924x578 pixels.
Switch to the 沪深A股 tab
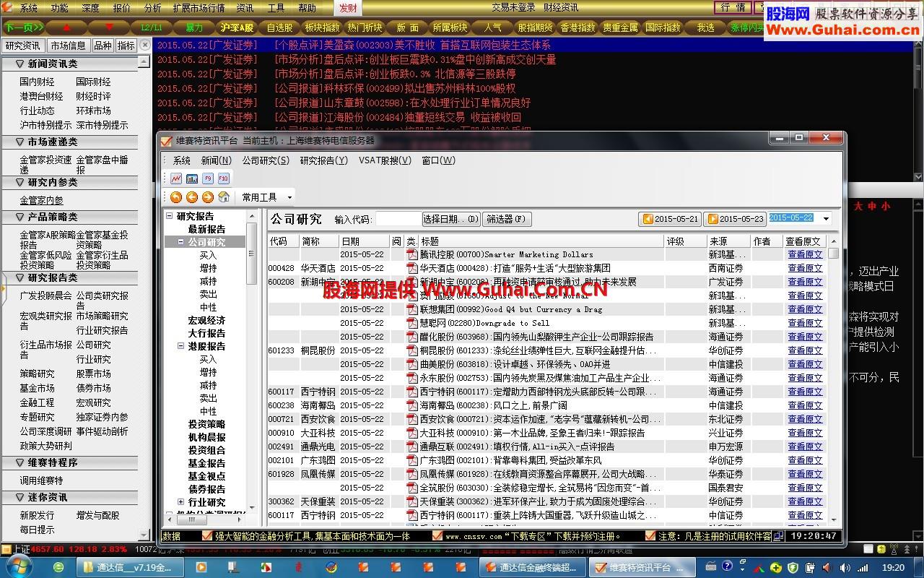coord(237,27)
